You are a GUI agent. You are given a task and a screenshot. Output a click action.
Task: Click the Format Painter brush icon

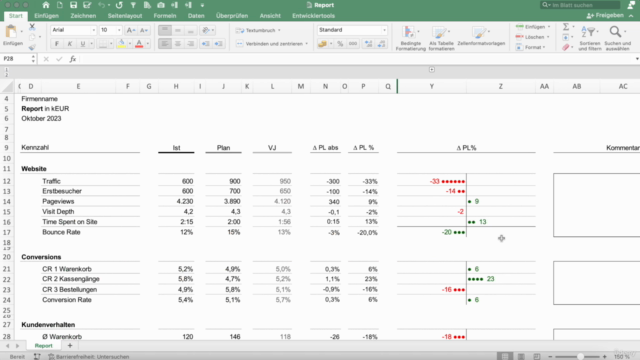(32, 47)
